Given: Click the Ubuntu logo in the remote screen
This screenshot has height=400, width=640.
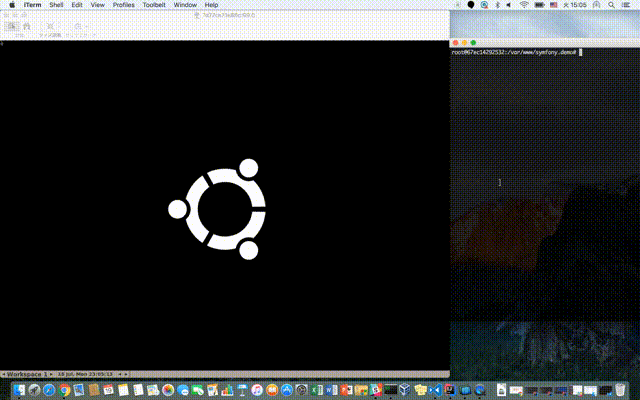Looking at the screenshot, I should tap(217, 209).
